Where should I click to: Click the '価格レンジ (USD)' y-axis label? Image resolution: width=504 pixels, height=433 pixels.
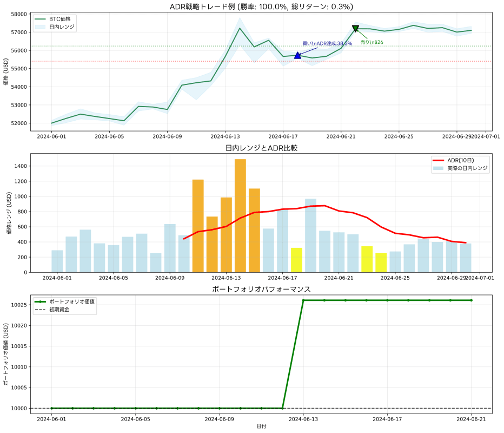click(x=9, y=213)
